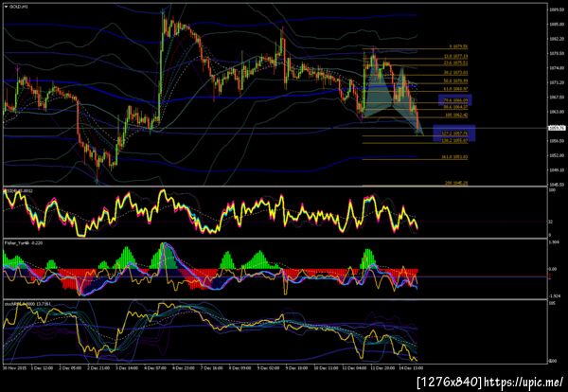The width and height of the screenshot is (568, 392).
Task: Click the 78.6 Fibonacci level highlighted in blue
Action: (x=455, y=100)
